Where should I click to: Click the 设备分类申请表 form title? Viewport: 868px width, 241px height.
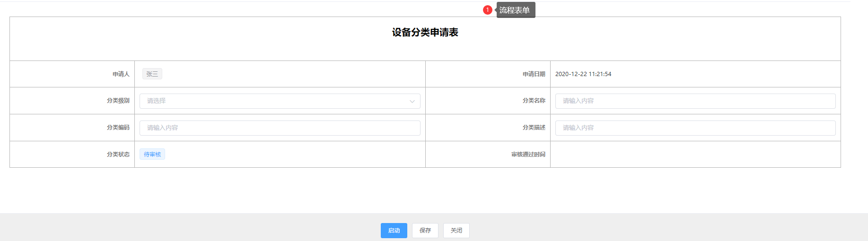click(425, 33)
